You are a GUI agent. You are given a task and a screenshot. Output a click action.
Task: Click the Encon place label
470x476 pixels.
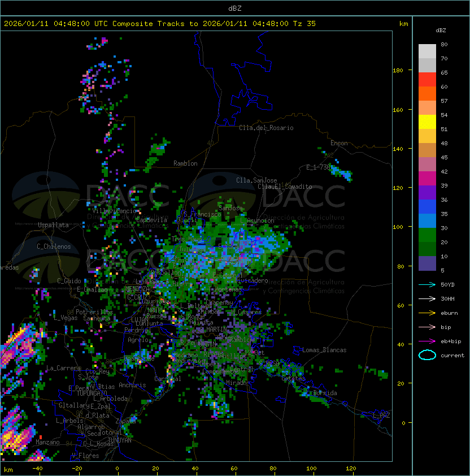[339, 143]
